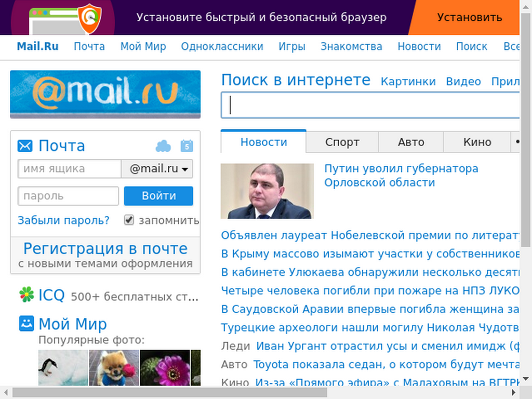Switch to the Новости tab

(x=263, y=142)
